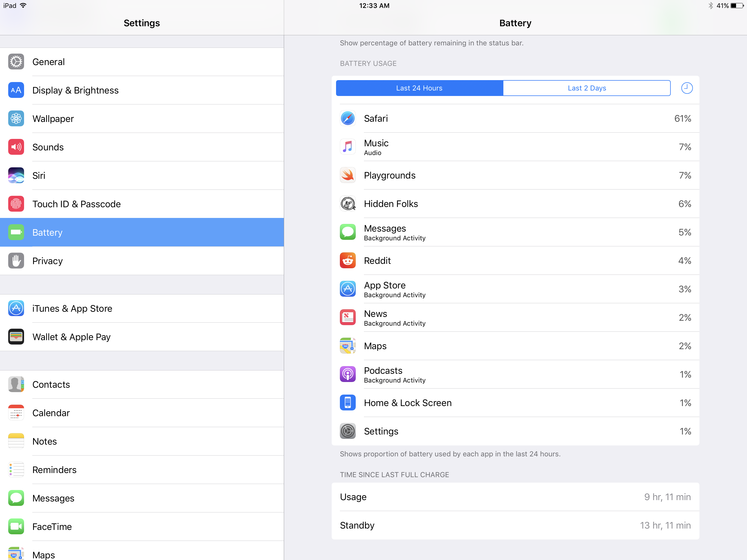
Task: Tap the Music Audio usage row
Action: (x=515, y=147)
